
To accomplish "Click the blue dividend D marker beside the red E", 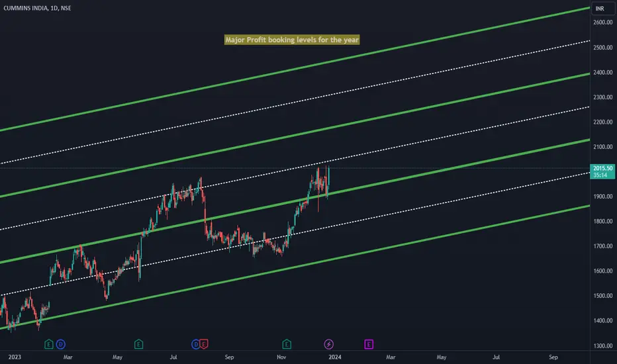I will pyautogui.click(x=195, y=344).
